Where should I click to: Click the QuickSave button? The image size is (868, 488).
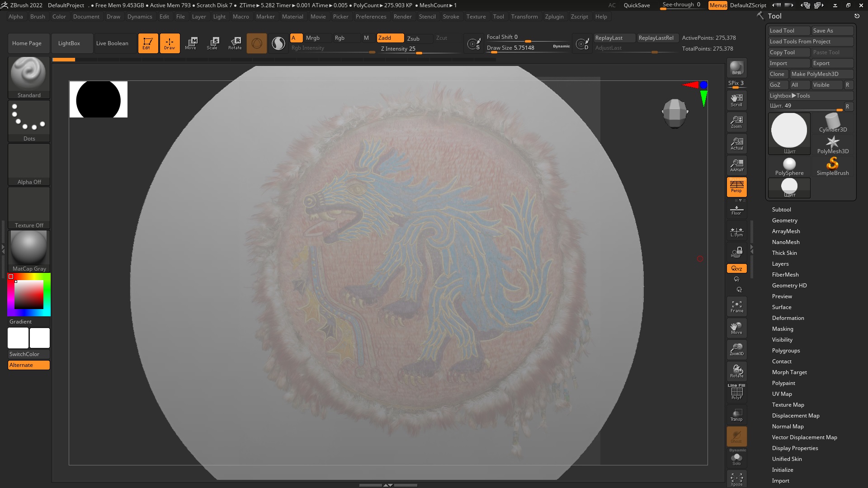coord(637,5)
